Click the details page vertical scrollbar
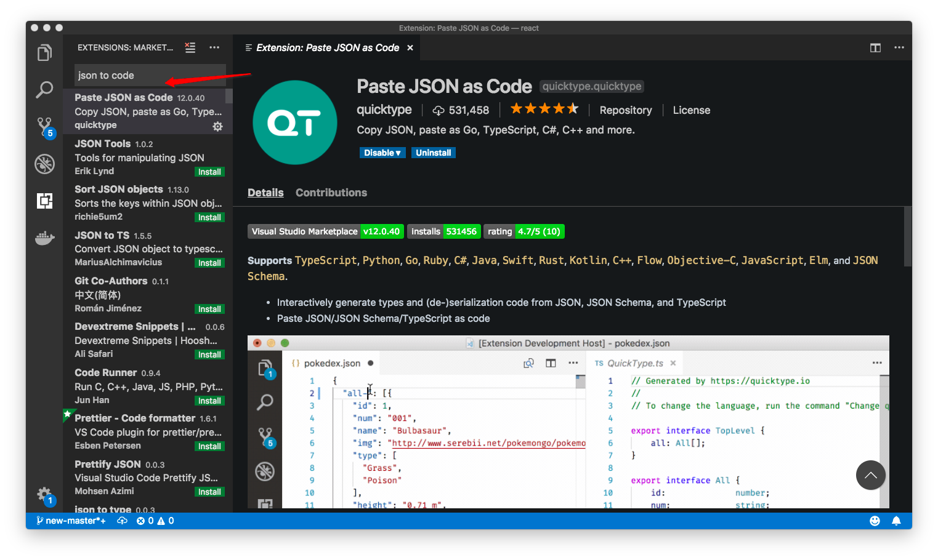The width and height of the screenshot is (938, 560). tap(907, 236)
